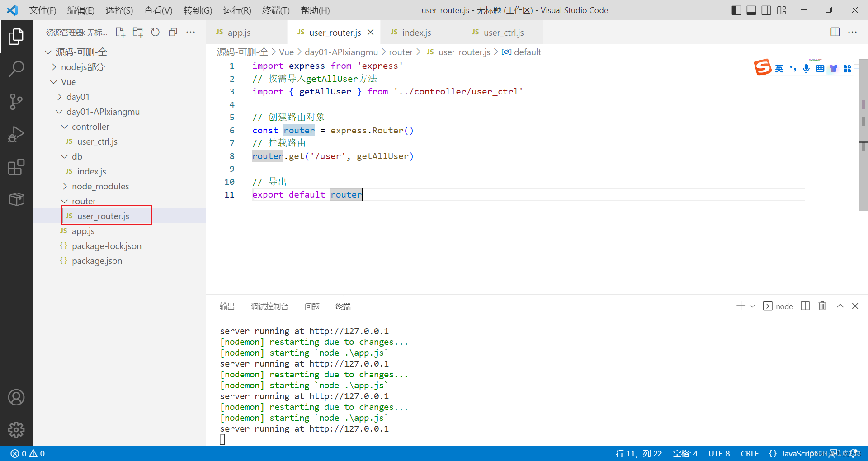Open the Sogou soft keyboard icon
Viewport: 868px width, 461px height.
coord(820,68)
